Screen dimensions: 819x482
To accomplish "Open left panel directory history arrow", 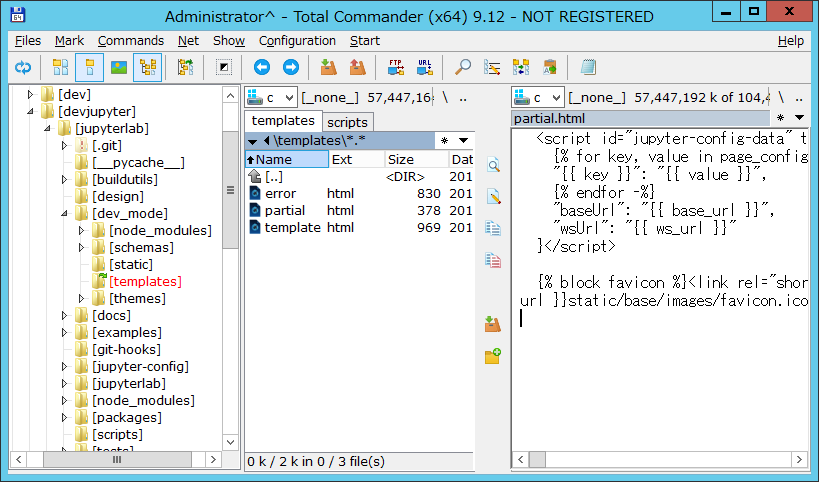I will tap(463, 140).
